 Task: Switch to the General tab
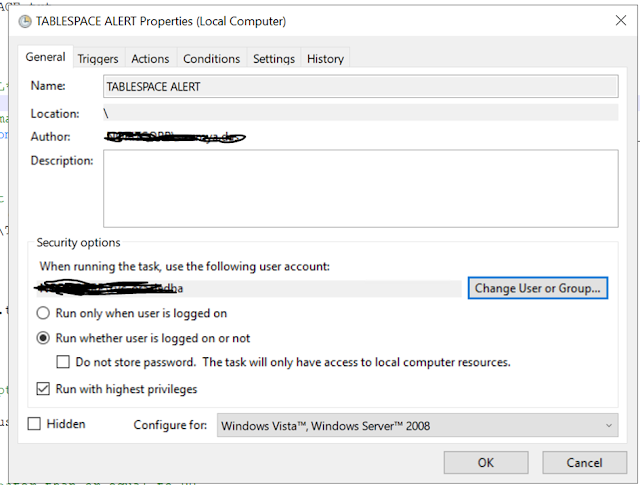(x=46, y=58)
